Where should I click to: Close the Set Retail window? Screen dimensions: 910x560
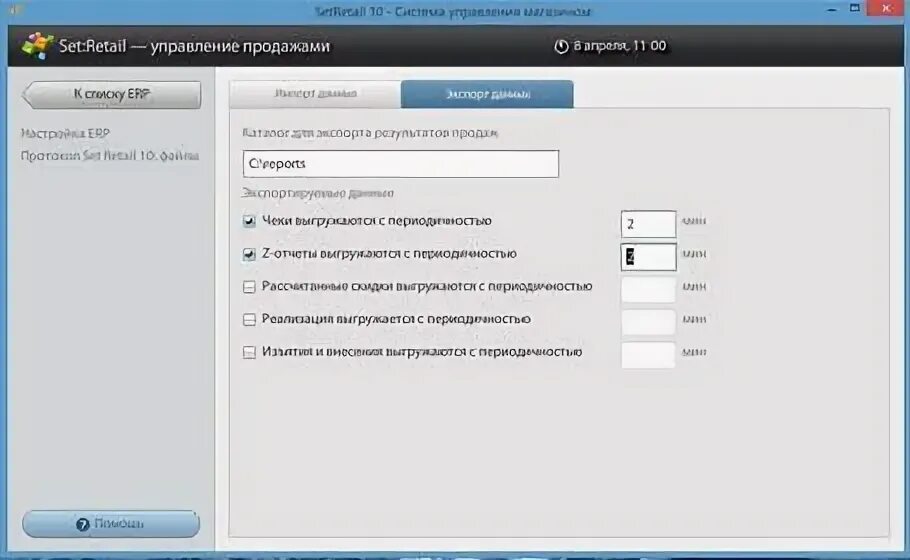(x=887, y=8)
